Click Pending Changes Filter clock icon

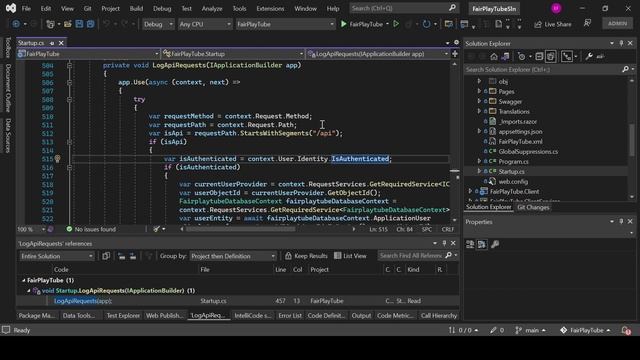tap(521, 56)
